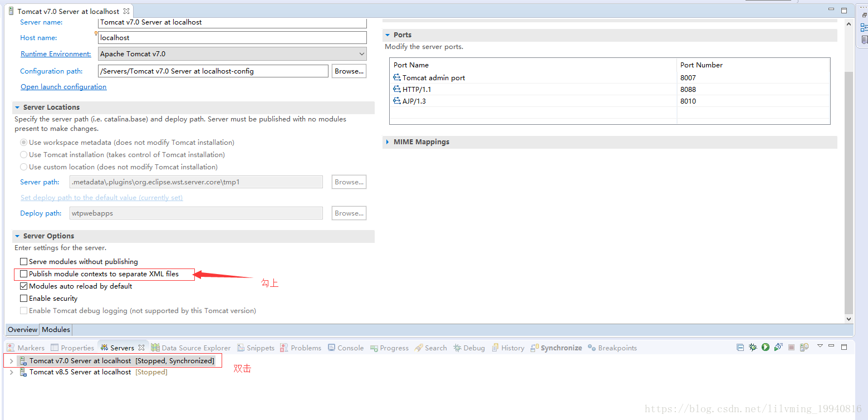The height and width of the screenshot is (420, 868).
Task: Click the Open launch configuration link
Action: tap(63, 87)
